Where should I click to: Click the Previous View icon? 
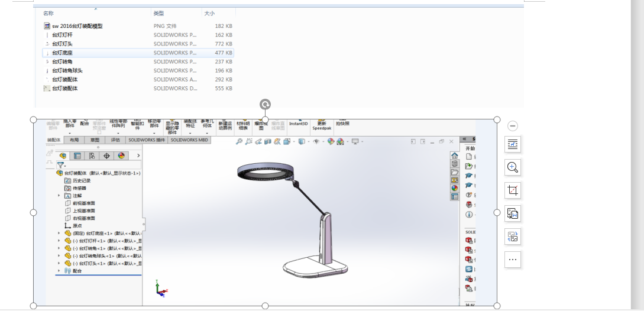[x=258, y=141]
